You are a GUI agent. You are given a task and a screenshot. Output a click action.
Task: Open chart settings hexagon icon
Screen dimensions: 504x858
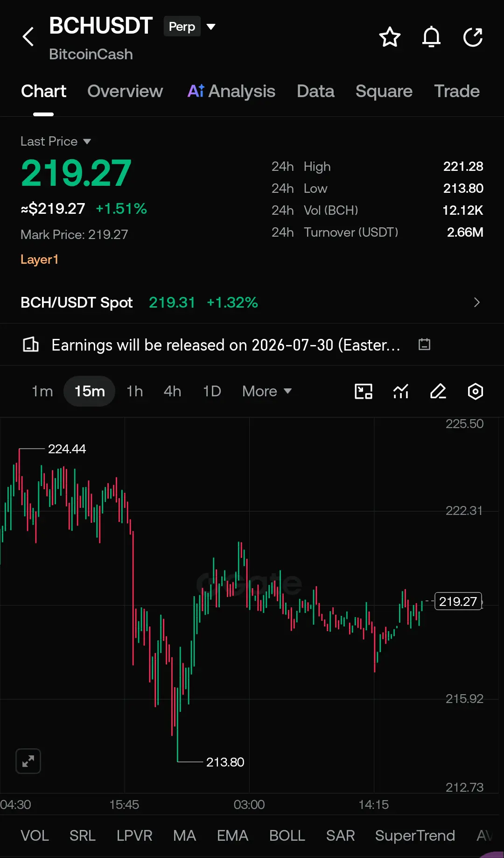pyautogui.click(x=475, y=391)
